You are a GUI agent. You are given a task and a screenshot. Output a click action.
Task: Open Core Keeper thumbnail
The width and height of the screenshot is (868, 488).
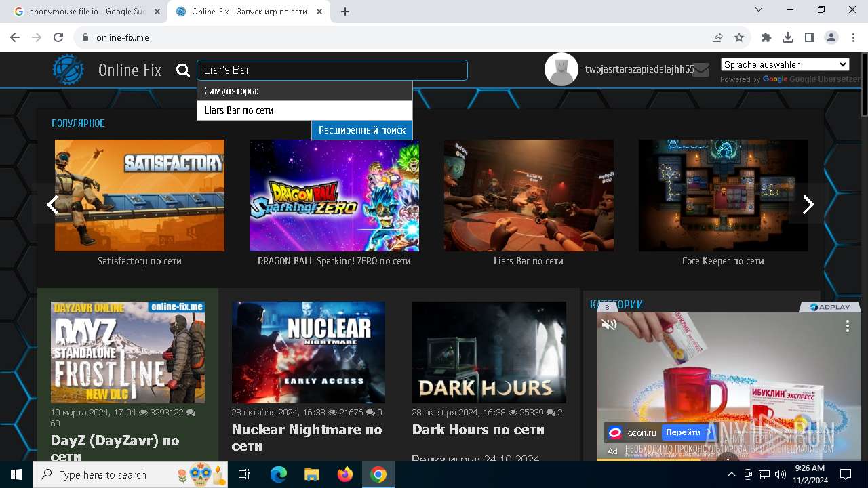pos(724,195)
